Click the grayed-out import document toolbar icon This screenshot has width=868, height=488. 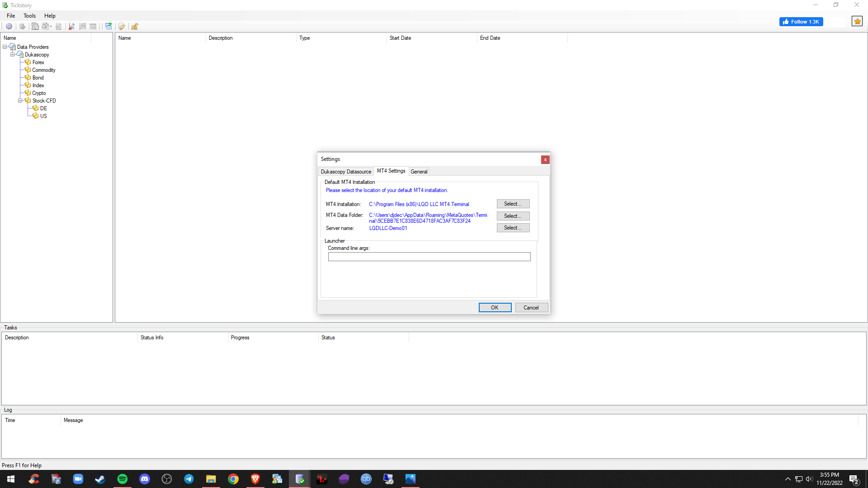[x=58, y=26]
